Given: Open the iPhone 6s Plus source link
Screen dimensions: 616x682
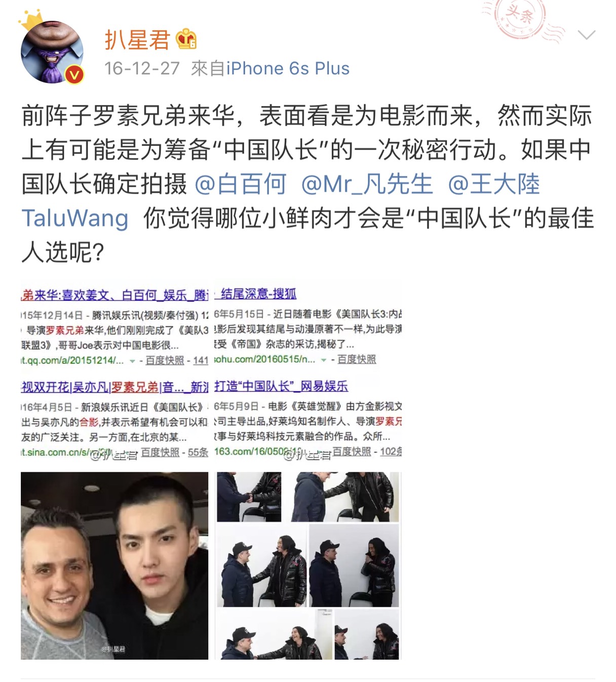Looking at the screenshot, I should [288, 68].
